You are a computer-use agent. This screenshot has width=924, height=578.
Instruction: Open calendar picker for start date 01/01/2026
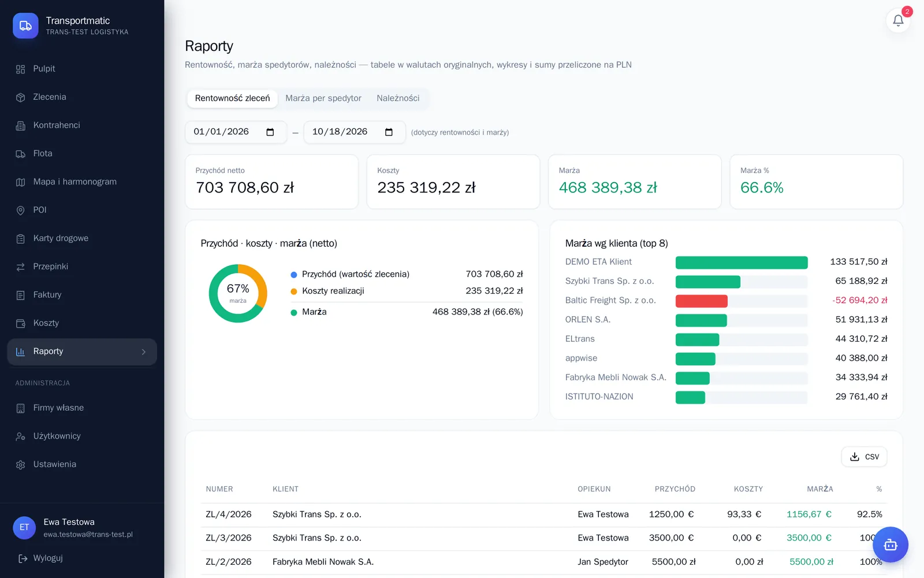pos(270,132)
